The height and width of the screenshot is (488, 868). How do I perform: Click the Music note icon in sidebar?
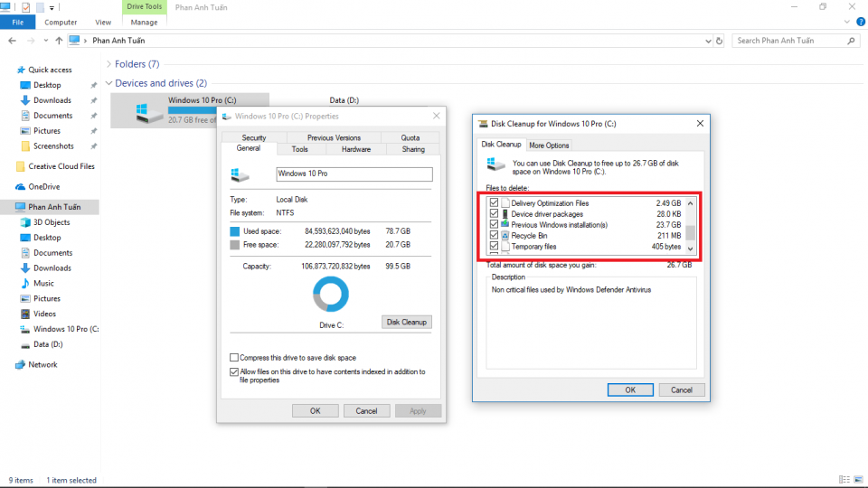tap(25, 283)
